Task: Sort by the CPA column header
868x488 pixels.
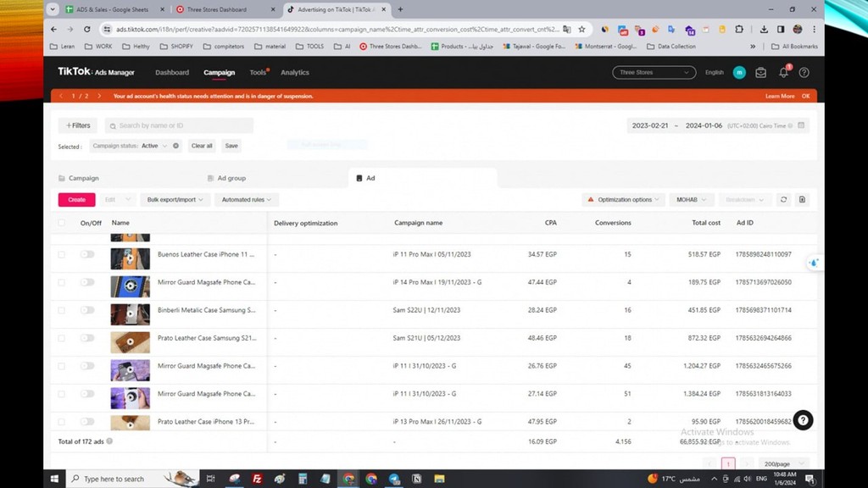Action: click(x=550, y=223)
